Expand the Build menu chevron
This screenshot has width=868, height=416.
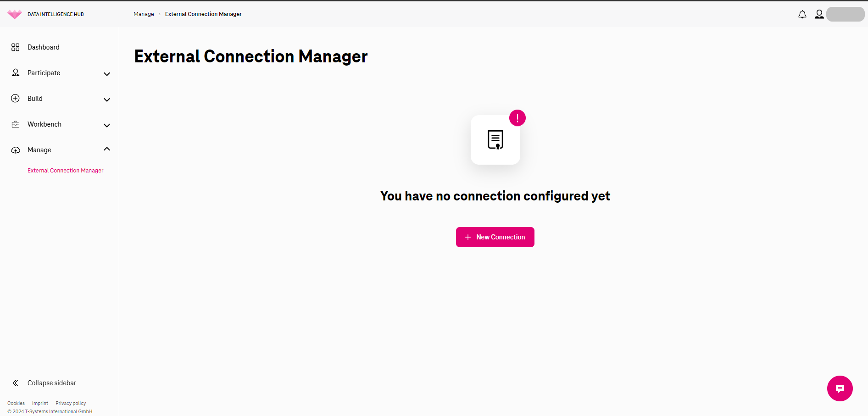click(107, 100)
